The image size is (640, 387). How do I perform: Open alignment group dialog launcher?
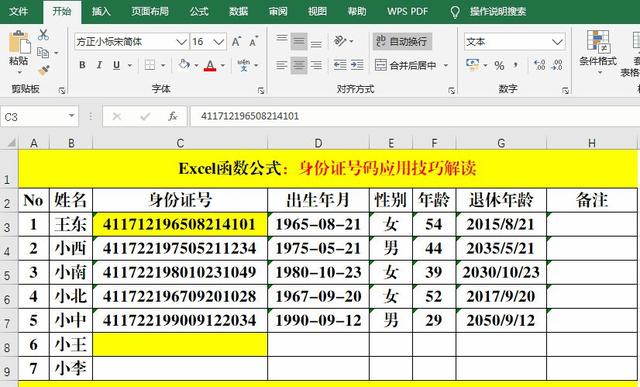tap(452, 91)
